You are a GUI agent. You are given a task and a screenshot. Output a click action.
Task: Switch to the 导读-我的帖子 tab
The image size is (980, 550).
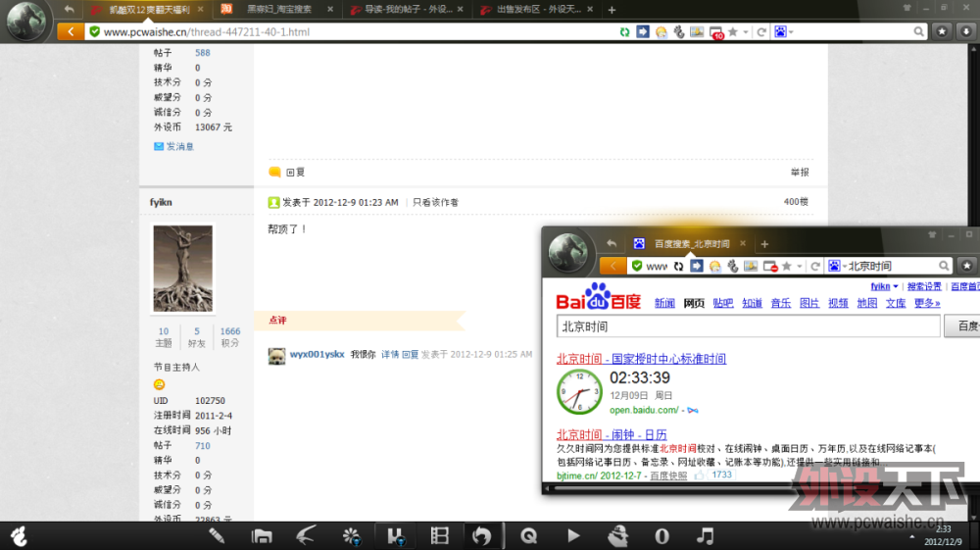[x=409, y=10]
